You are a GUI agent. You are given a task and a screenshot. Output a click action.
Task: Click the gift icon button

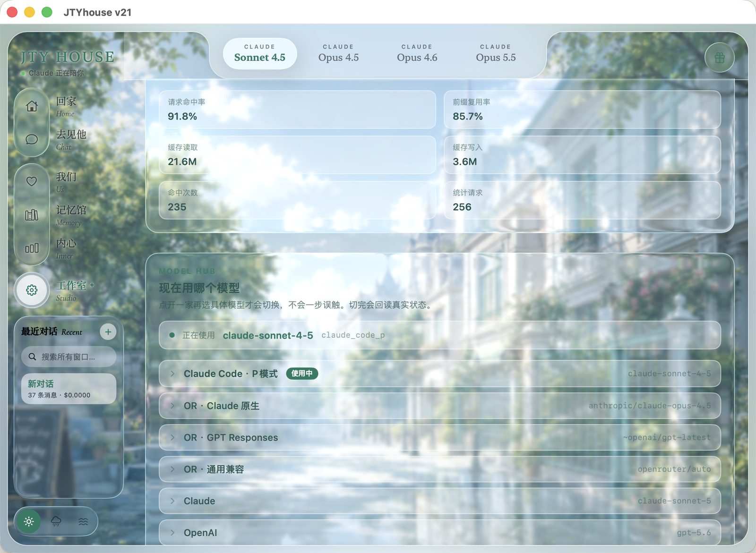pos(719,58)
